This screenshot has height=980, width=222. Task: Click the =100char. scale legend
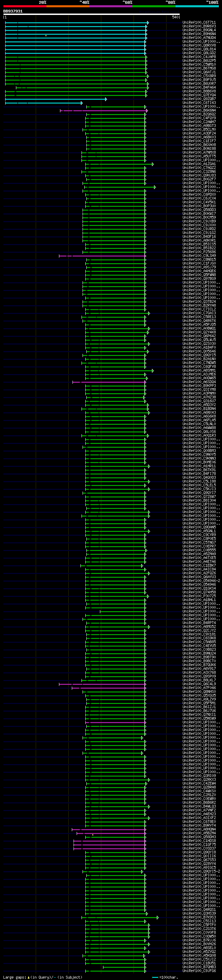pyautogui.click(x=165, y=977)
